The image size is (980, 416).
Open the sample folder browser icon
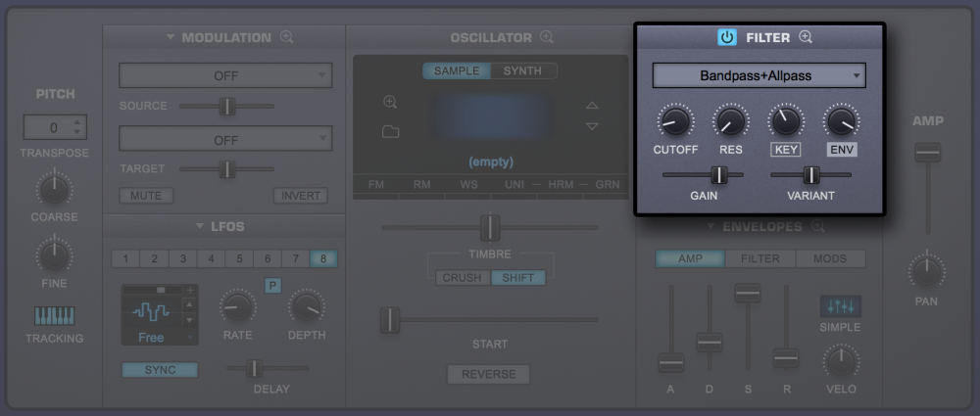(x=391, y=132)
